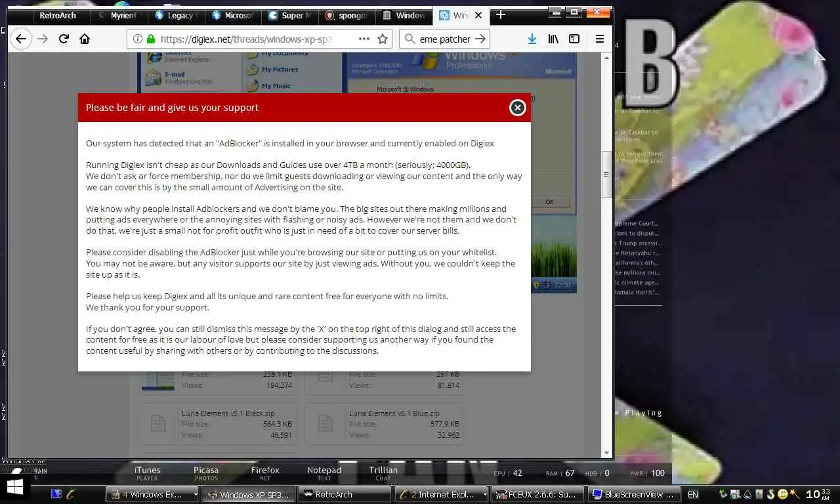Switch to the Myrient tab
Screen dimensions: 840x504
pos(118,15)
